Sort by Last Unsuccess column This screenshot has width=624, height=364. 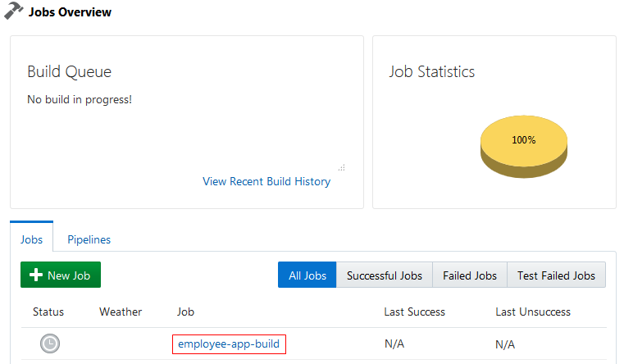[533, 312]
